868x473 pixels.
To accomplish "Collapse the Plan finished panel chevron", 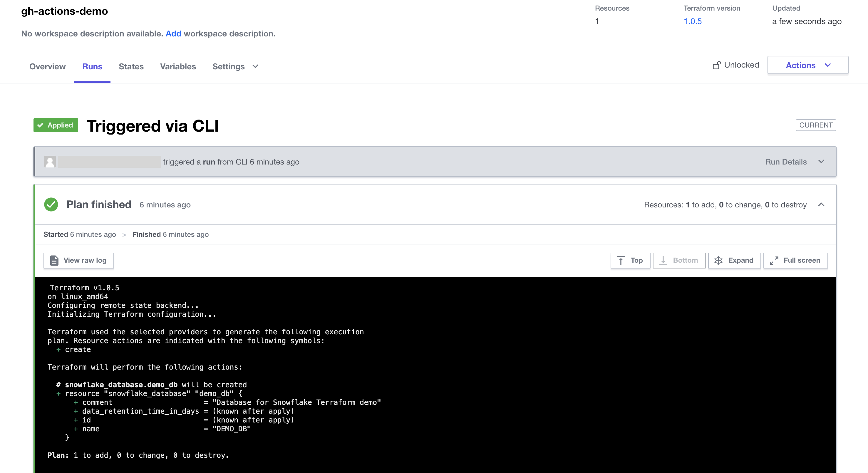I will [821, 204].
